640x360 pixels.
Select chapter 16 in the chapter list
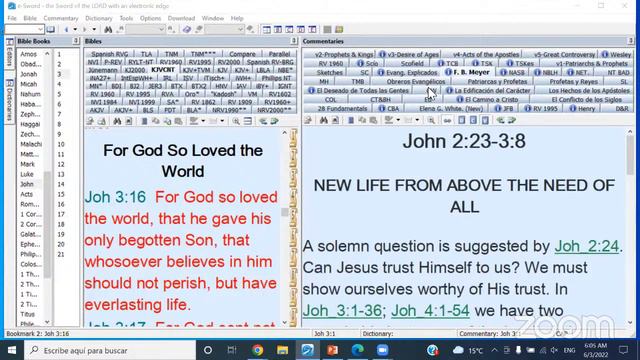click(x=61, y=204)
